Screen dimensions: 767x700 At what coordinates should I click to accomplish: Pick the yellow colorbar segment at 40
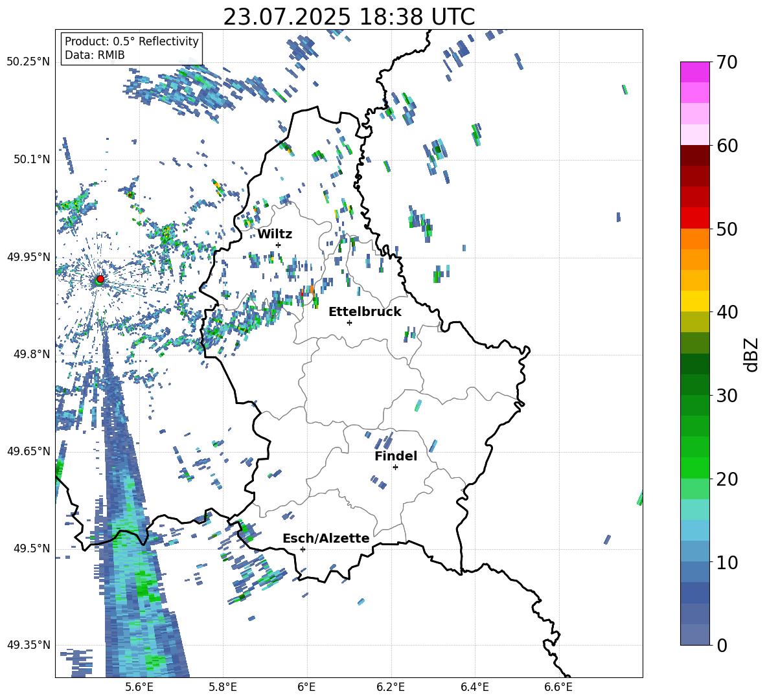[694, 301]
